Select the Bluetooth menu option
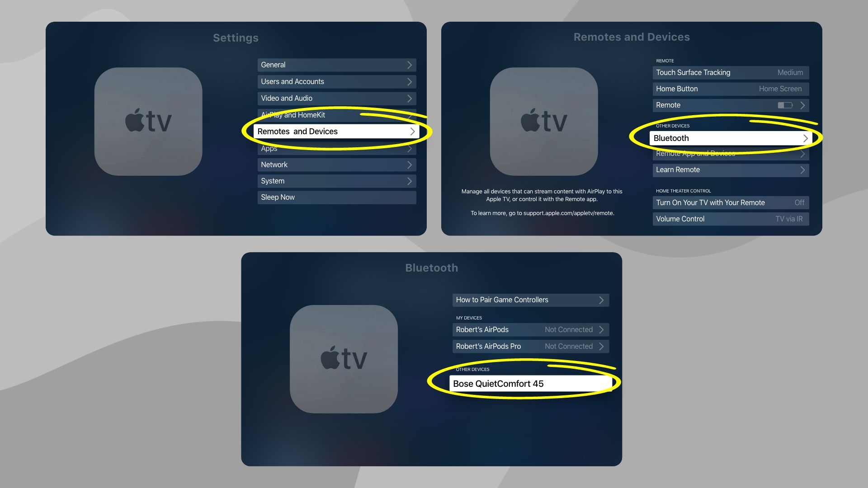The width and height of the screenshot is (868, 488). (730, 138)
